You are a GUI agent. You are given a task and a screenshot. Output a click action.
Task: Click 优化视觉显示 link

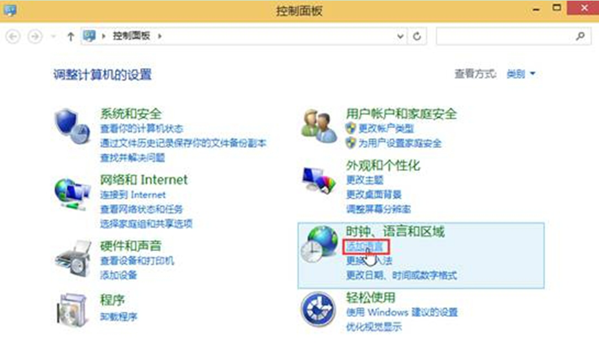(374, 327)
